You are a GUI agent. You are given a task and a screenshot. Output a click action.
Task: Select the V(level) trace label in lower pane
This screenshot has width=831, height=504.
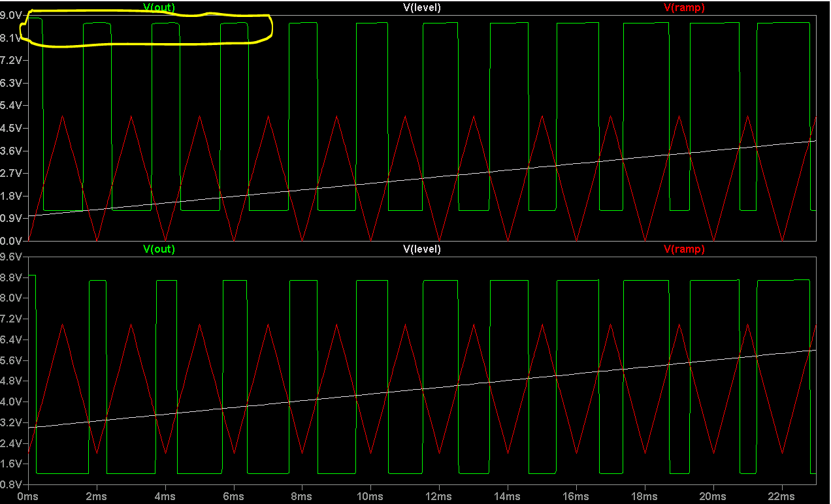click(x=422, y=249)
